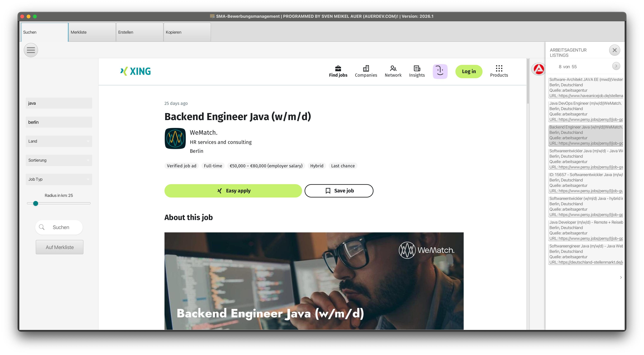Click the Easy apply button
Image resolution: width=644 pixels, height=355 pixels.
click(x=233, y=191)
